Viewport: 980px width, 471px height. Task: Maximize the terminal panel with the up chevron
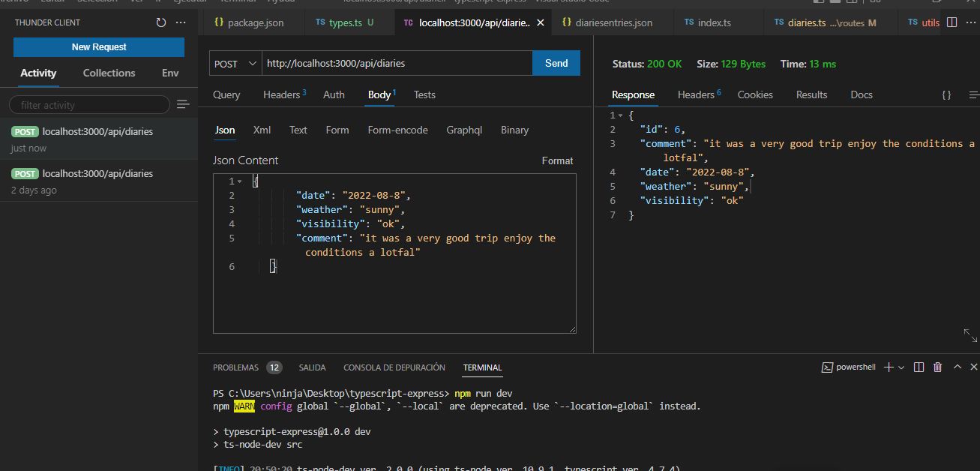(x=958, y=367)
